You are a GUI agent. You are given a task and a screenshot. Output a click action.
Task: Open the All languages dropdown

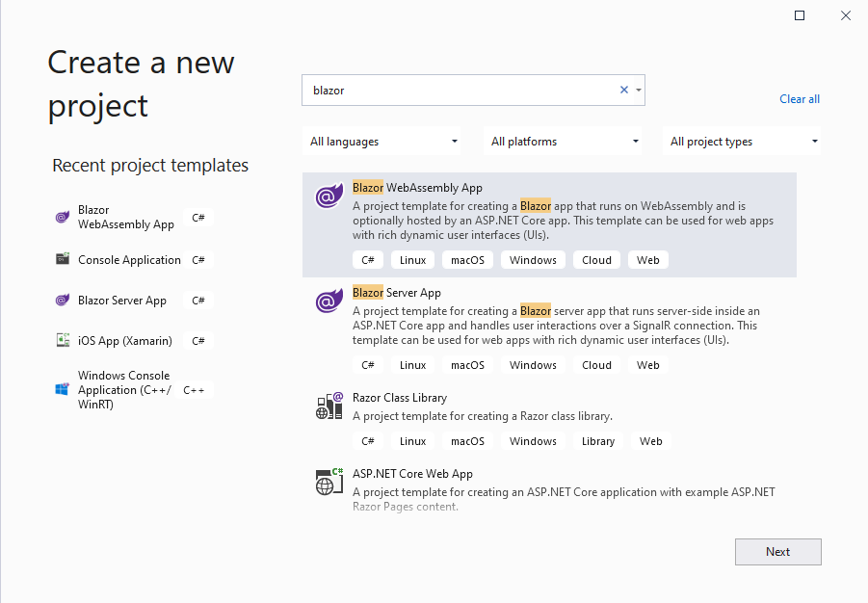coord(381,142)
